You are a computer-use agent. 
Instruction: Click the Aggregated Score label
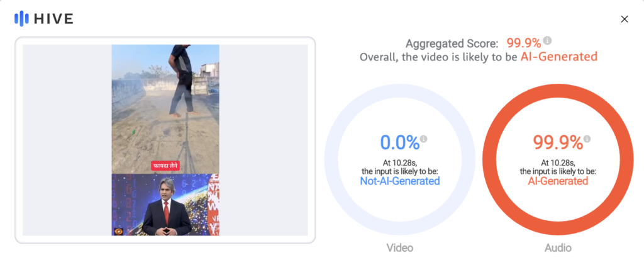click(452, 43)
